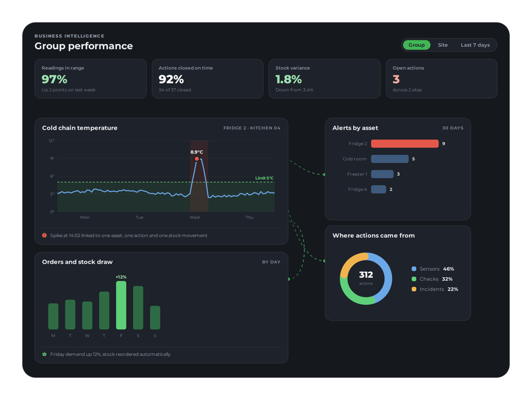Click the 'Mon' axis label

(x=85, y=217)
